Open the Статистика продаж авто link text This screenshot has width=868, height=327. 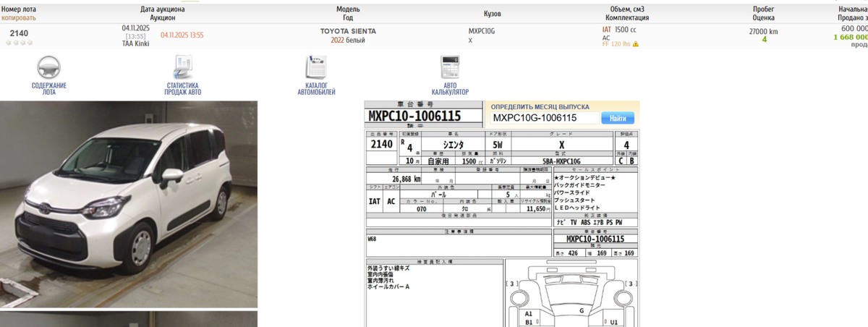183,89
